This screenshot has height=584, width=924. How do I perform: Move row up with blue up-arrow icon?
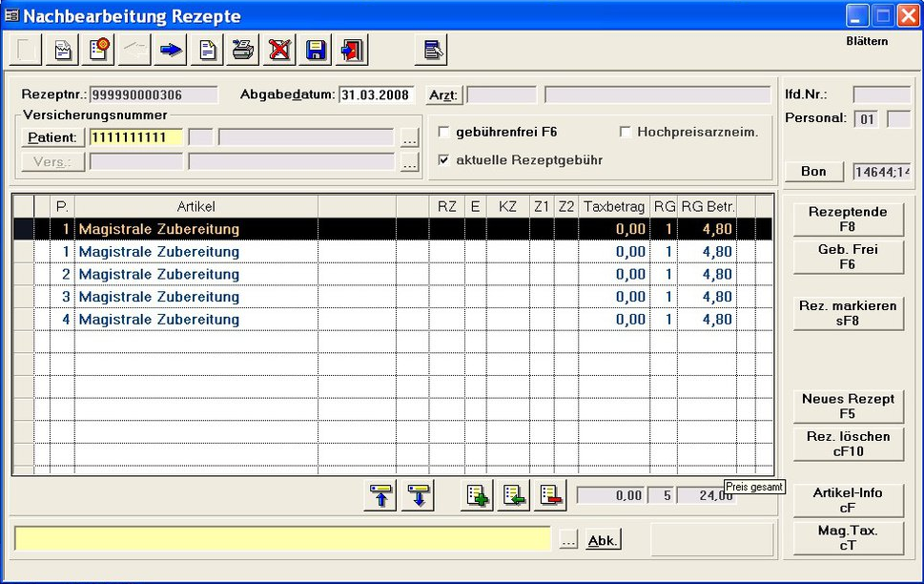pyautogui.click(x=380, y=496)
